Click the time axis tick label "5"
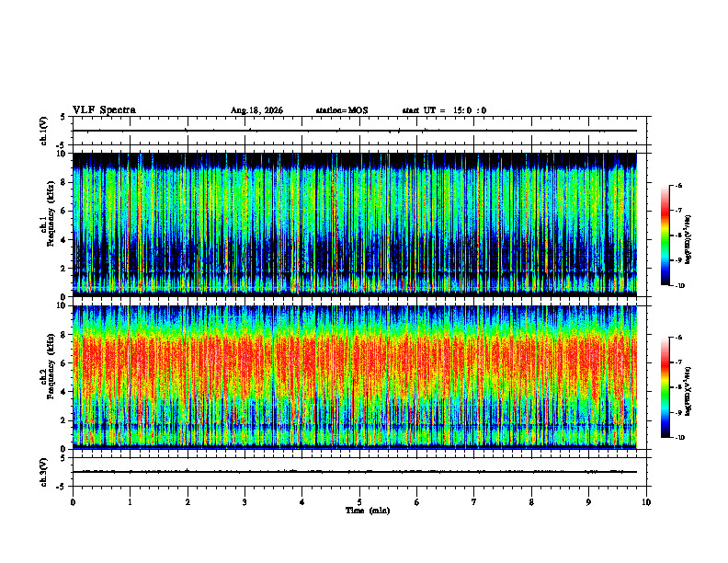728x563 pixels. point(359,502)
